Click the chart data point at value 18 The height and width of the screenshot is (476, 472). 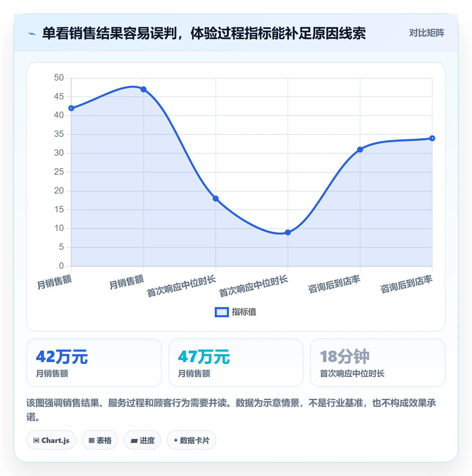216,199
